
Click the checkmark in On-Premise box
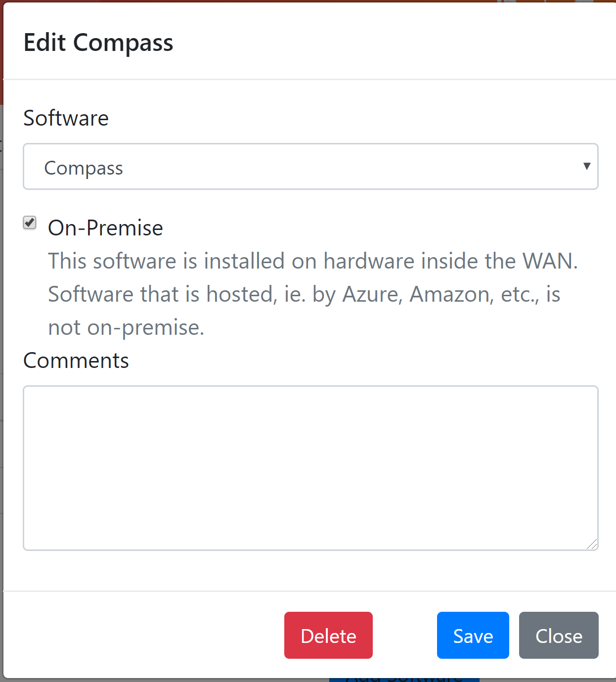click(x=30, y=223)
